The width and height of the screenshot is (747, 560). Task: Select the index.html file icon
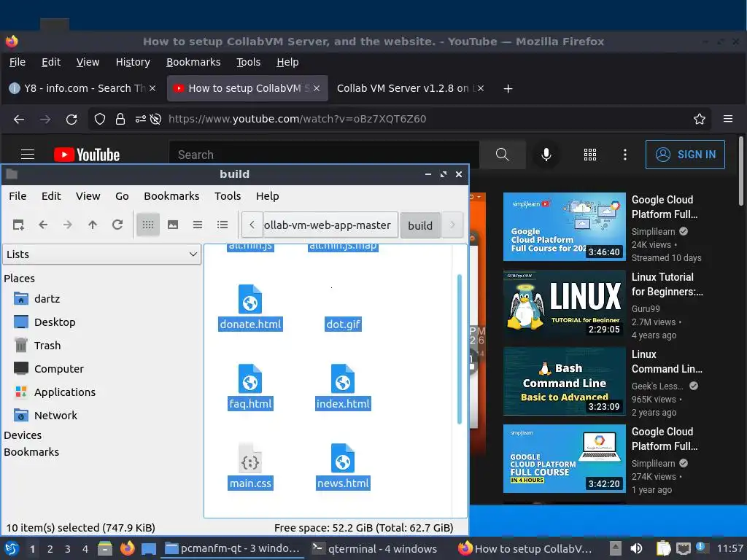(x=343, y=378)
